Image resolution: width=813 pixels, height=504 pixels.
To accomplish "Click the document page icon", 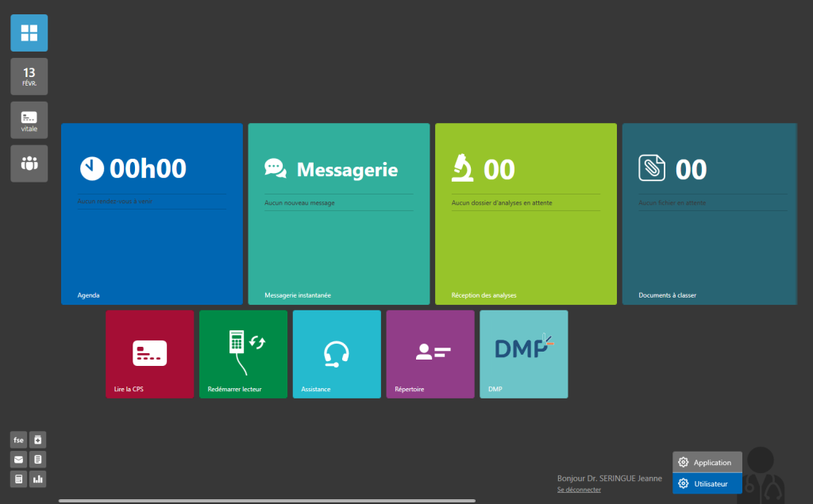I will 38,460.
